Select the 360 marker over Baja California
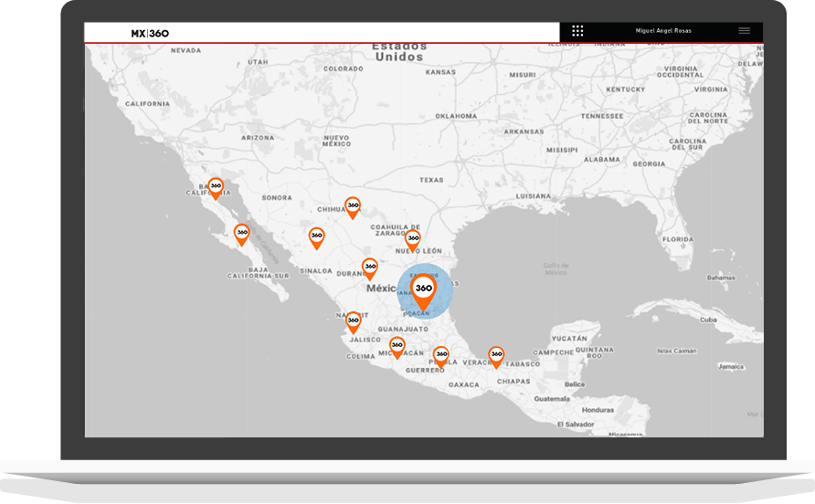815x504 pixels. 216,187
